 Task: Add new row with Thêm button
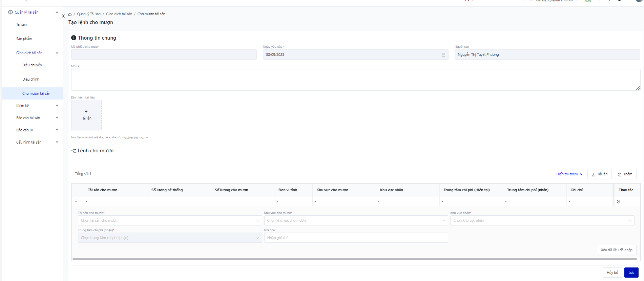(625, 174)
